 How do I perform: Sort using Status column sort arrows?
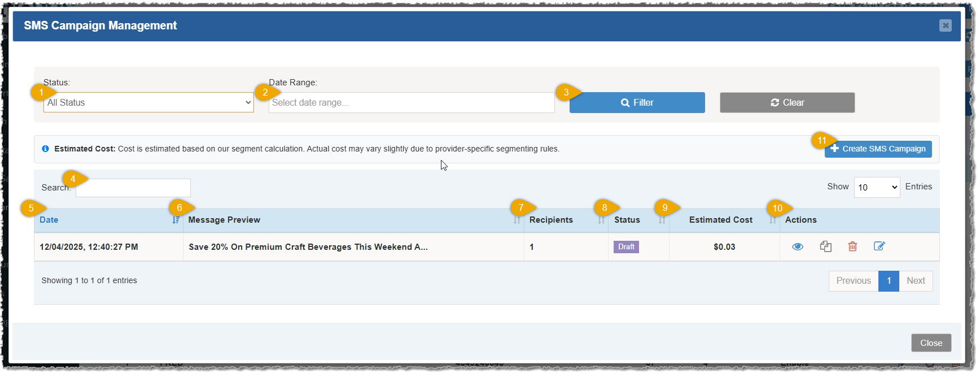coord(662,220)
